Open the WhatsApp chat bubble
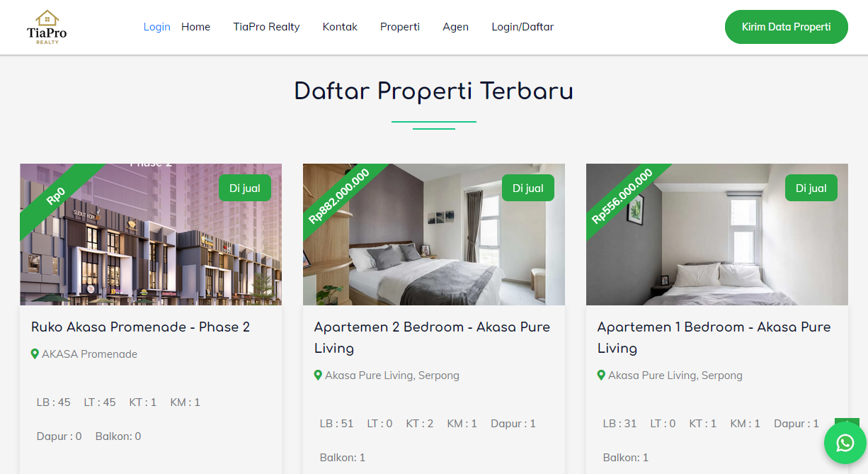The image size is (868, 474). coord(845,443)
